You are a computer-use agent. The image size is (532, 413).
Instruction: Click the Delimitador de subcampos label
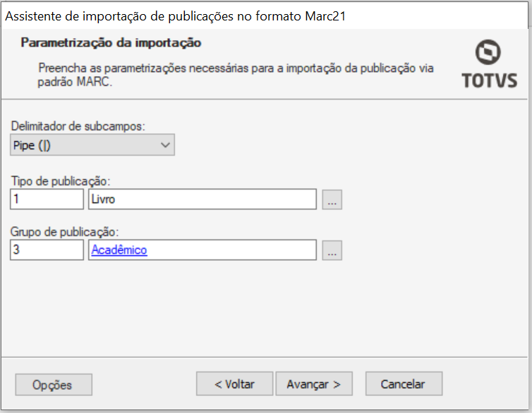click(78, 126)
